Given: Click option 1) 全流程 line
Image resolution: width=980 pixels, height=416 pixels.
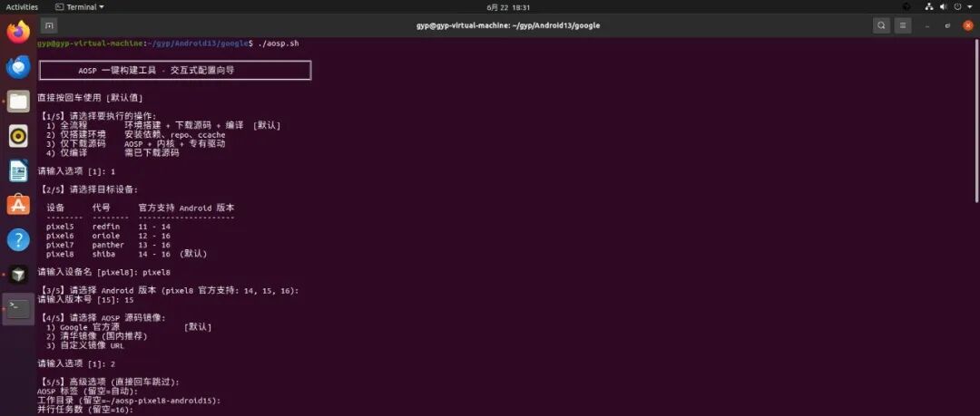Looking at the screenshot, I should pos(163,126).
